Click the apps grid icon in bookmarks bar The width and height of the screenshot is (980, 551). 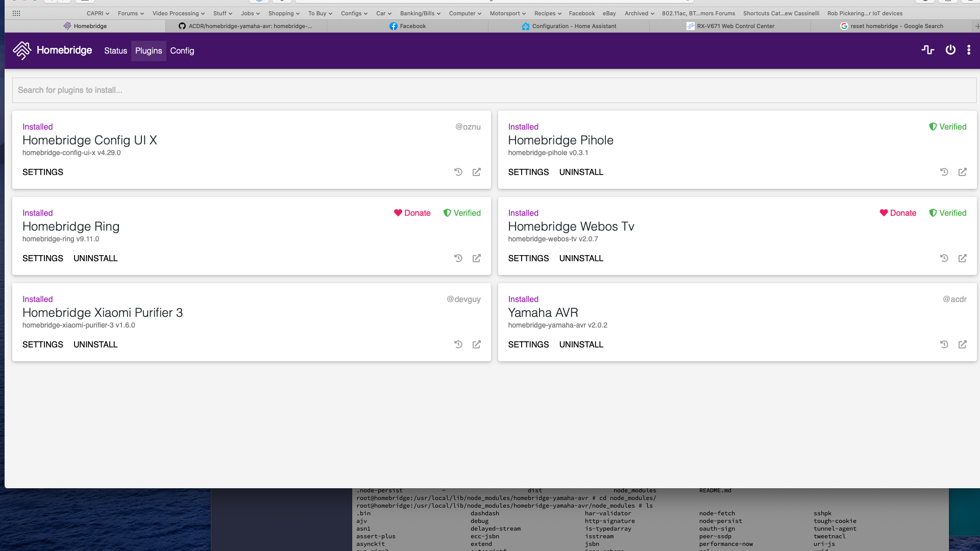pos(16,13)
